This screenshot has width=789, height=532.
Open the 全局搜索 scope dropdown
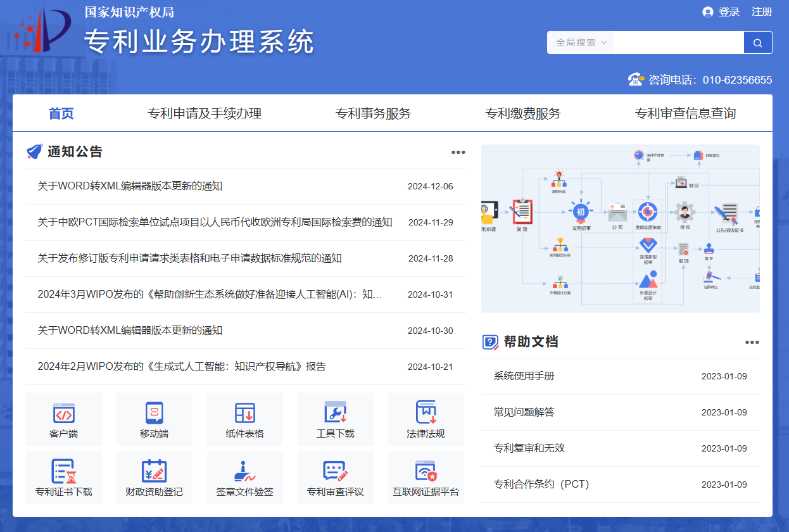(580, 42)
